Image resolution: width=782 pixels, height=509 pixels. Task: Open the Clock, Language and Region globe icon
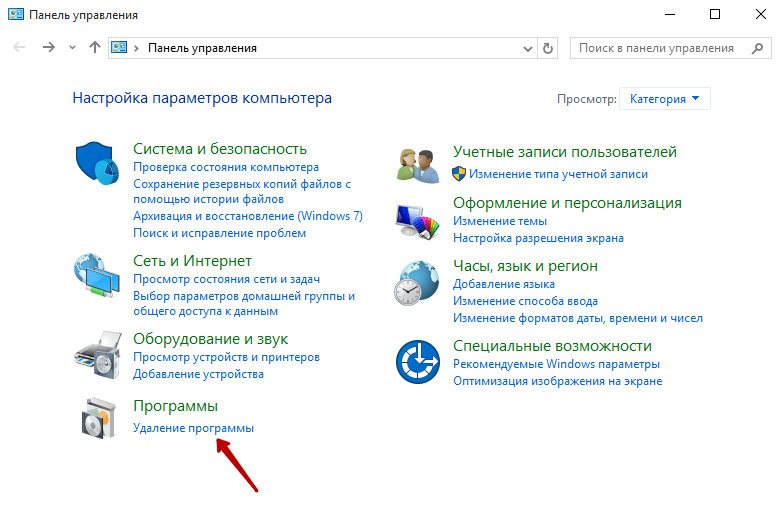[x=417, y=283]
